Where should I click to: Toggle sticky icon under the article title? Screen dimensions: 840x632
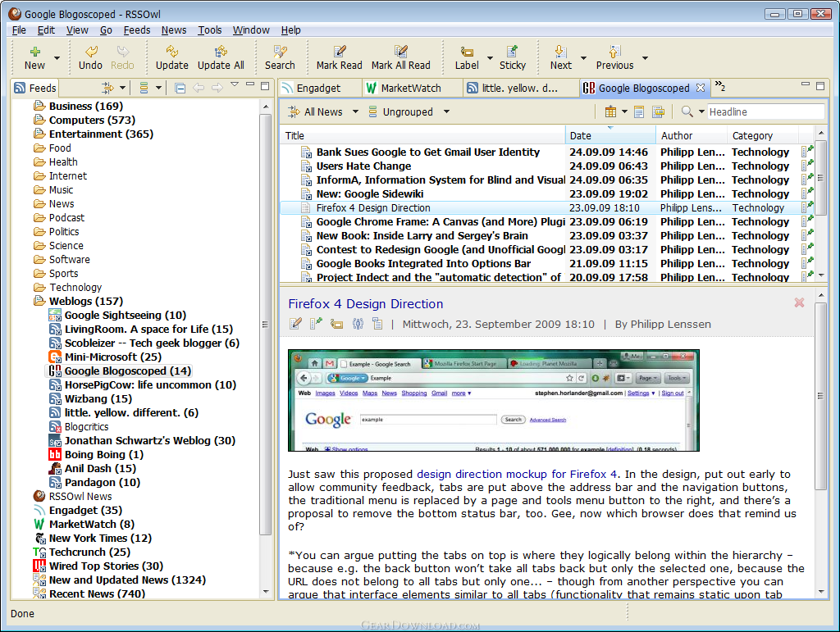316,323
